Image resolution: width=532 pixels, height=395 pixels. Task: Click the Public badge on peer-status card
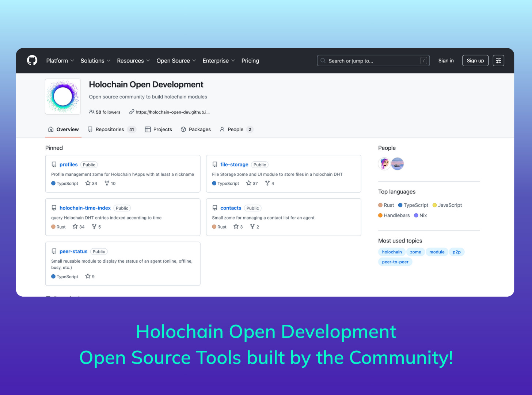click(x=99, y=252)
